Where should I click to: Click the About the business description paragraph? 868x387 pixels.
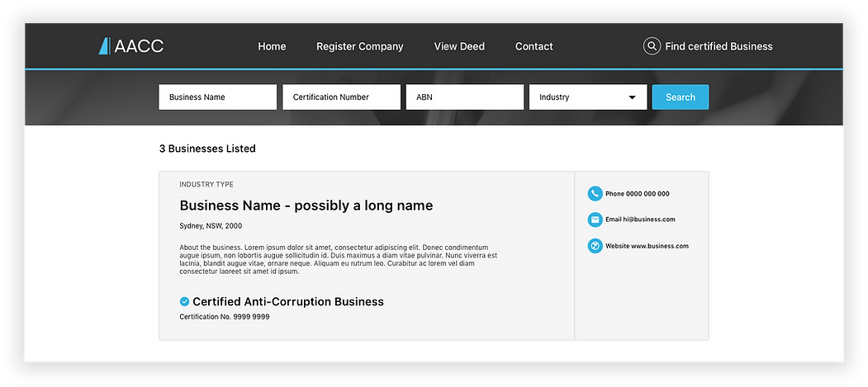[x=339, y=259]
